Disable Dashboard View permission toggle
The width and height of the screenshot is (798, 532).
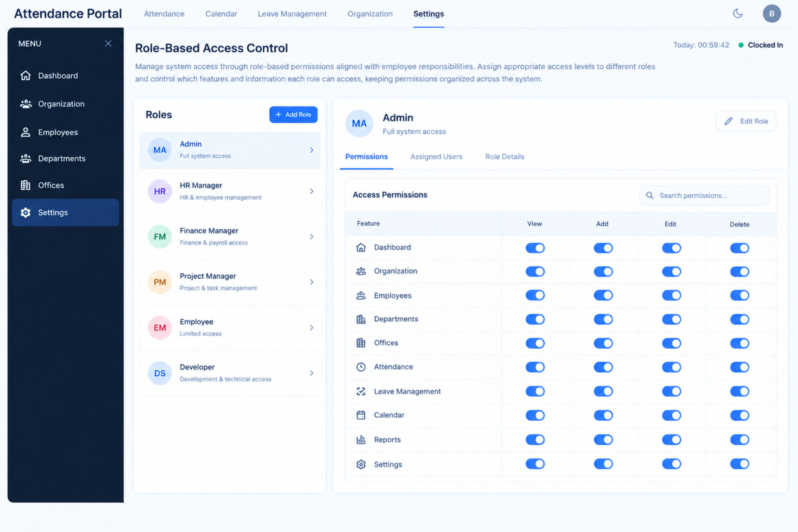coord(535,248)
